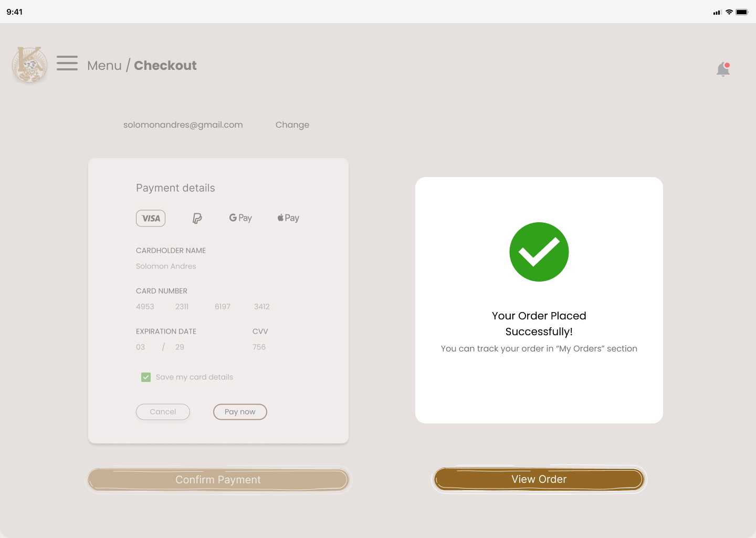Click the first card number group 4953
Viewport: 756px width, 538px height.
click(145, 307)
